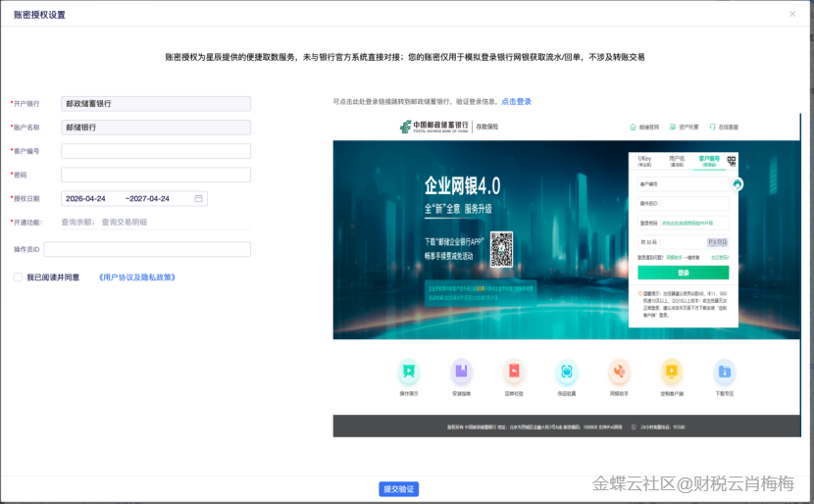Focus the 操作员ID input in left form
Screen dimensions: 814x504
147,249
